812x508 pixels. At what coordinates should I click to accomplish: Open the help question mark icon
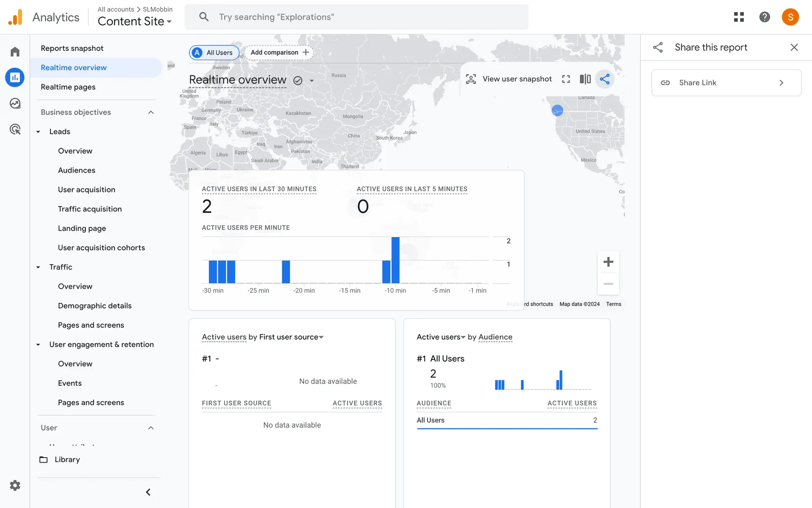point(764,17)
